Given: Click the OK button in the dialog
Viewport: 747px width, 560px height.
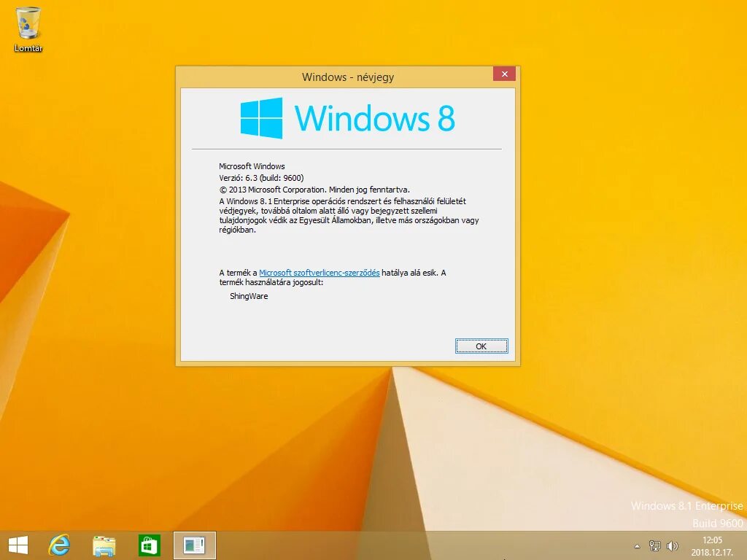Looking at the screenshot, I should 481,346.
